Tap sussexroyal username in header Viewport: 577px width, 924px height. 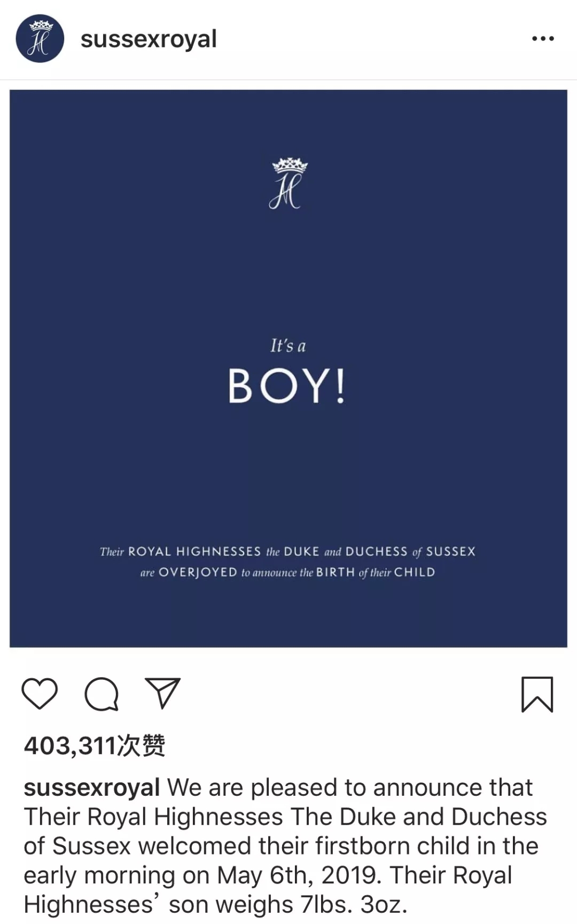[x=149, y=39]
